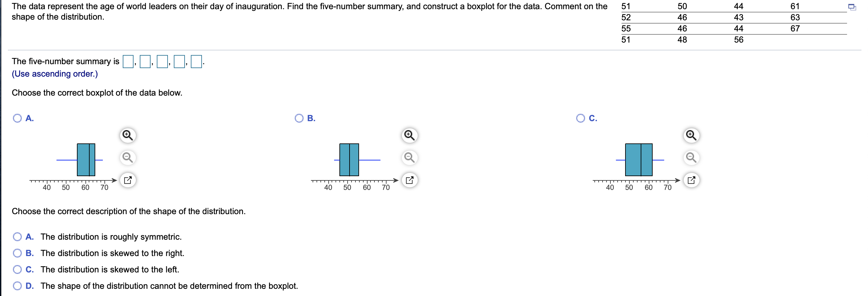Select boxplot option B

299,118
